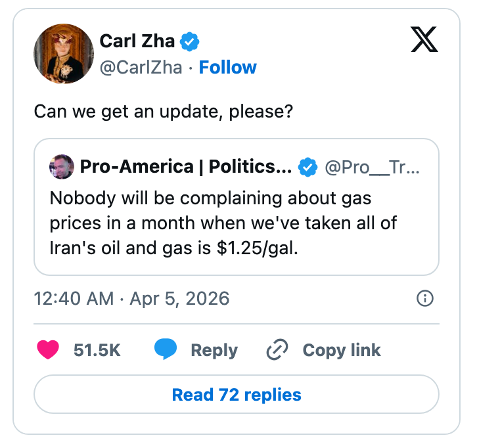Click the 51.5K likes count

coord(97,350)
